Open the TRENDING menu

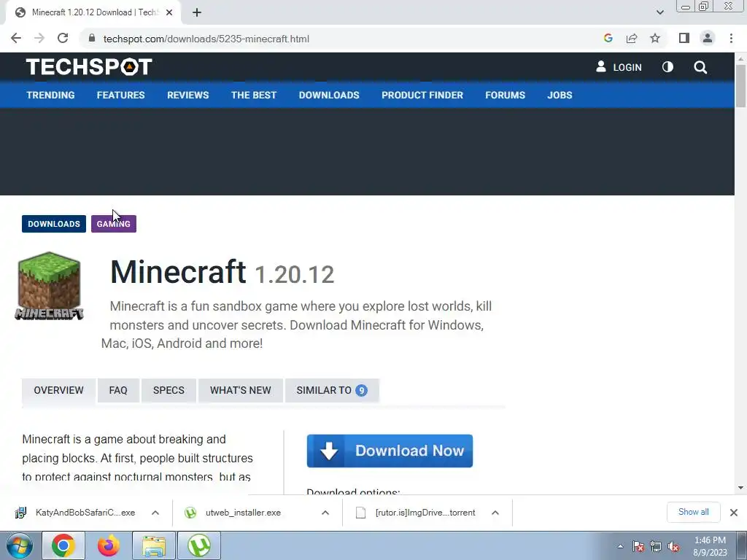(x=50, y=96)
